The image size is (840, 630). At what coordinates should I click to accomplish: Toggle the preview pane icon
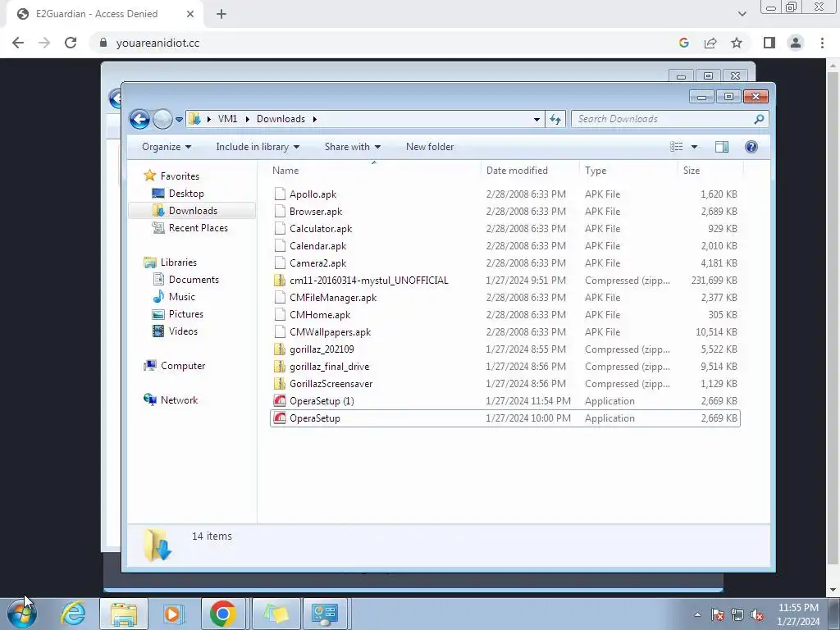point(722,147)
